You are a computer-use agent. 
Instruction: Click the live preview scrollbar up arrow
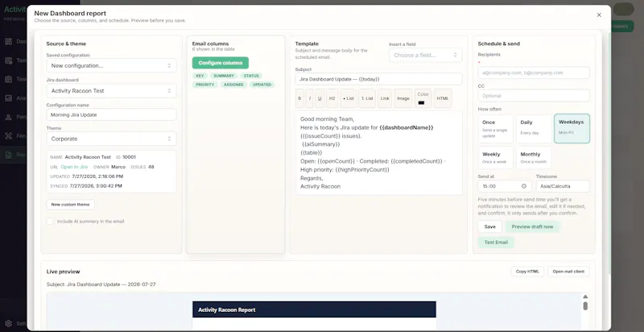pos(585,297)
